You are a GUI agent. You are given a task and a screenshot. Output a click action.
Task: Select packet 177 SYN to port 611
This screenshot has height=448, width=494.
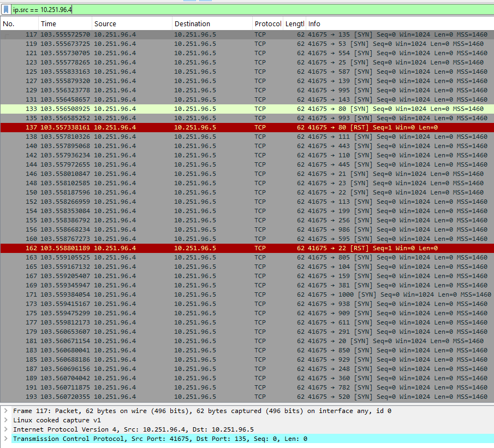(247, 322)
